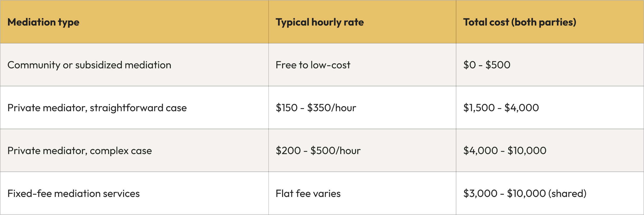
Task: Select the 'Community or subsidized mediation' cell
Action: pos(89,65)
